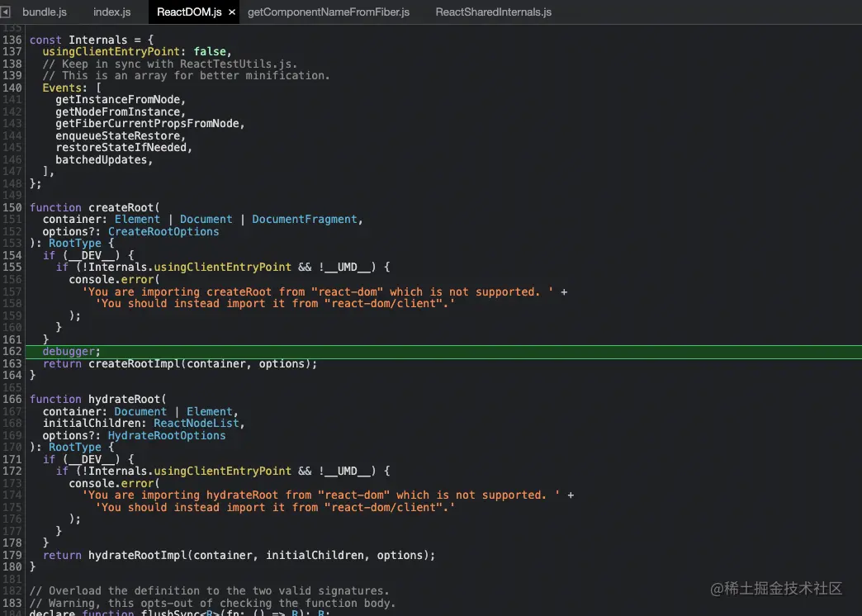Click ReactNodeList type annotation
Image resolution: width=862 pixels, height=616 pixels.
[197, 424]
